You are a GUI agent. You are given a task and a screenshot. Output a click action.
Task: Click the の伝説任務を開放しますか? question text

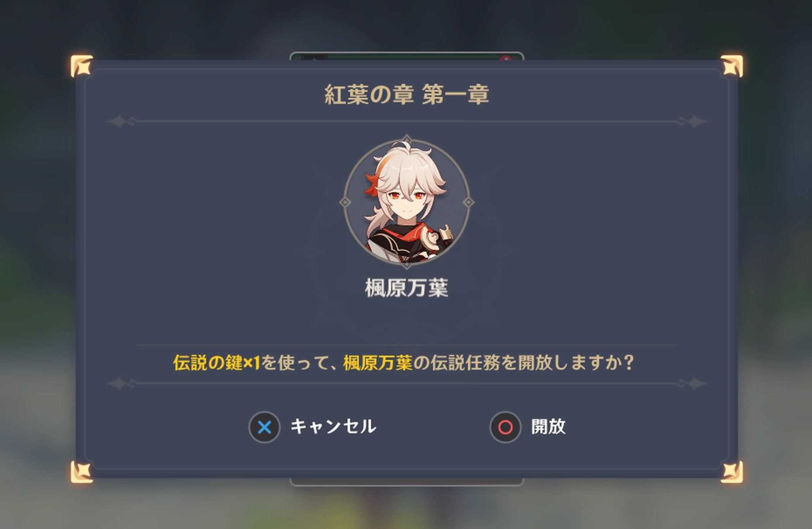pyautogui.click(x=523, y=363)
